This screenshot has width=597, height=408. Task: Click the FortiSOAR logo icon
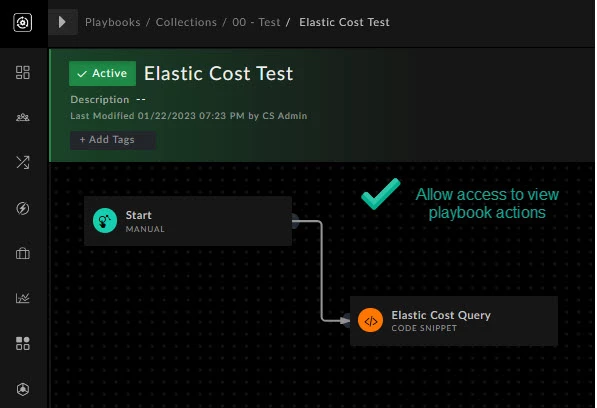(22, 22)
